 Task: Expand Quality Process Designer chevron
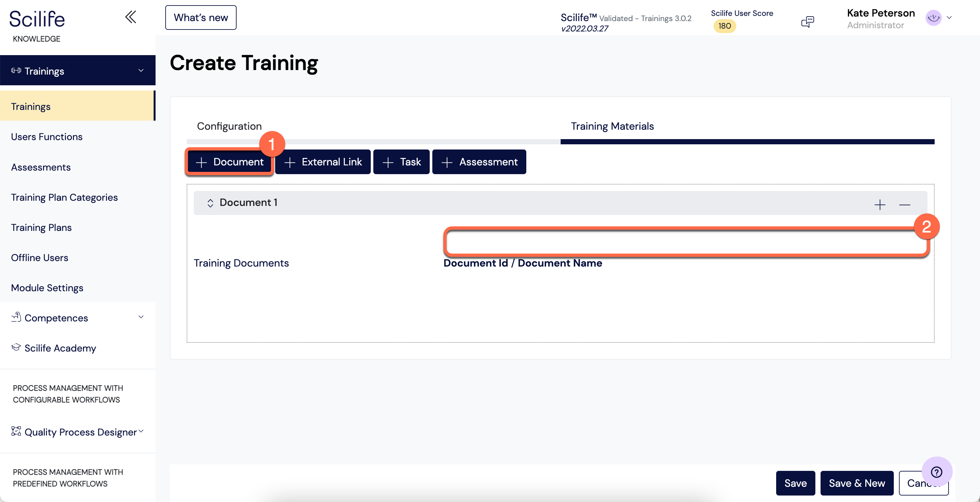tap(141, 431)
